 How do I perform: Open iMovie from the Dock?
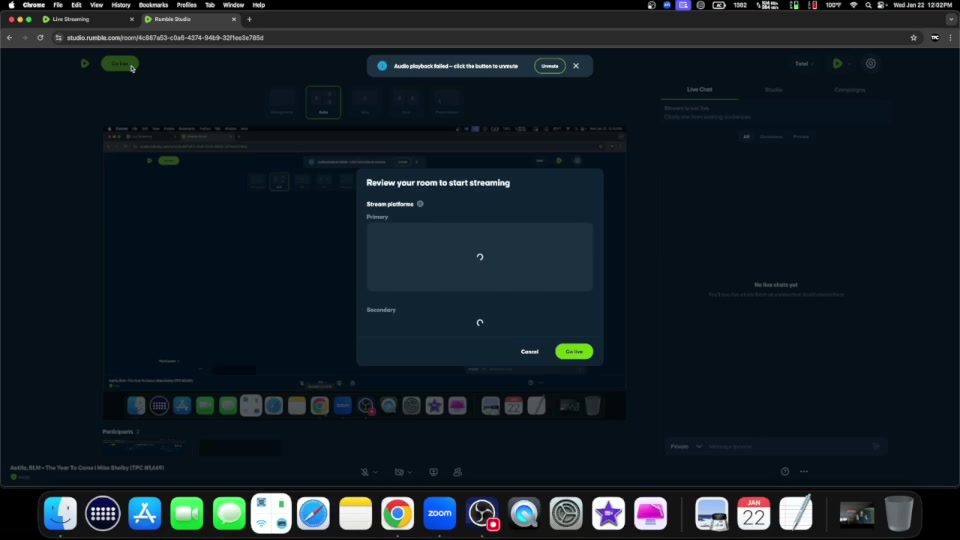[608, 513]
